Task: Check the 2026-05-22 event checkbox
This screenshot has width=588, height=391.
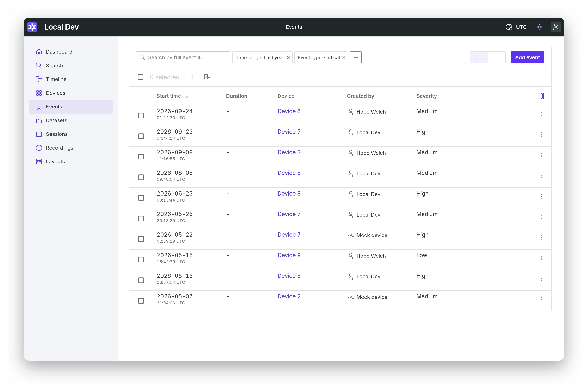Action: click(141, 239)
